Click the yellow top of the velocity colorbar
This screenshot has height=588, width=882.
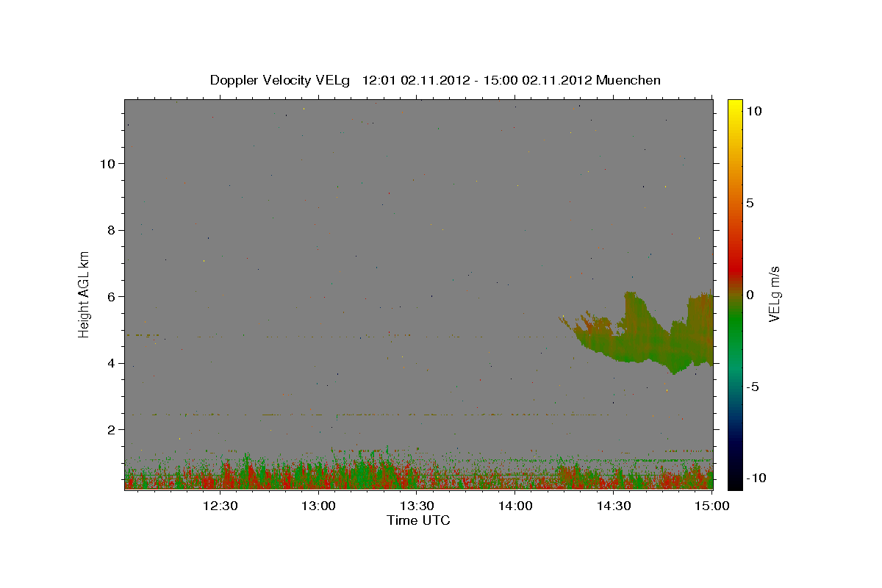click(734, 107)
